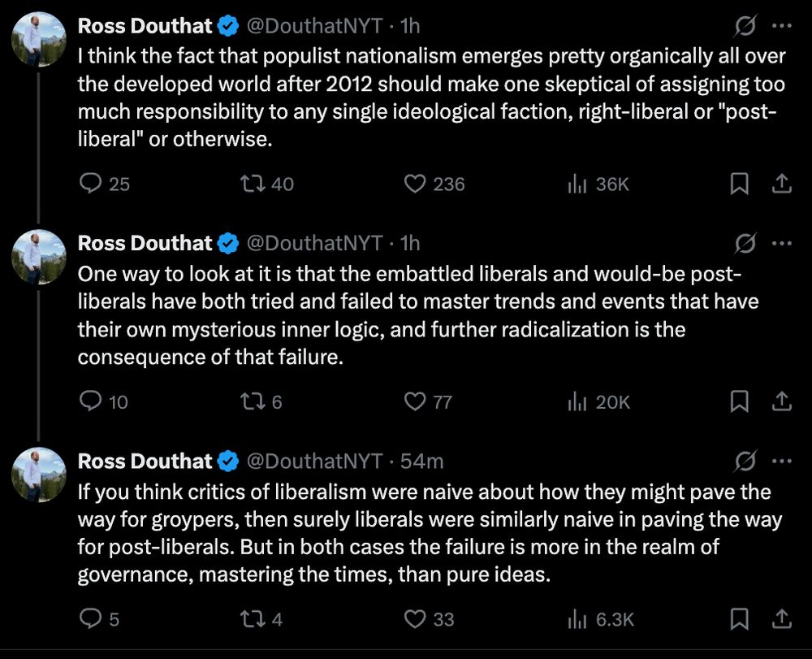812x659 pixels.
Task: Click the repost icon on the second tweet
Action: click(x=253, y=401)
